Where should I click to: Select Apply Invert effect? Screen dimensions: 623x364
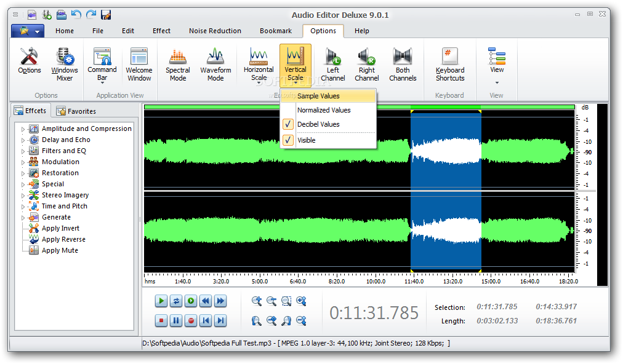click(60, 228)
